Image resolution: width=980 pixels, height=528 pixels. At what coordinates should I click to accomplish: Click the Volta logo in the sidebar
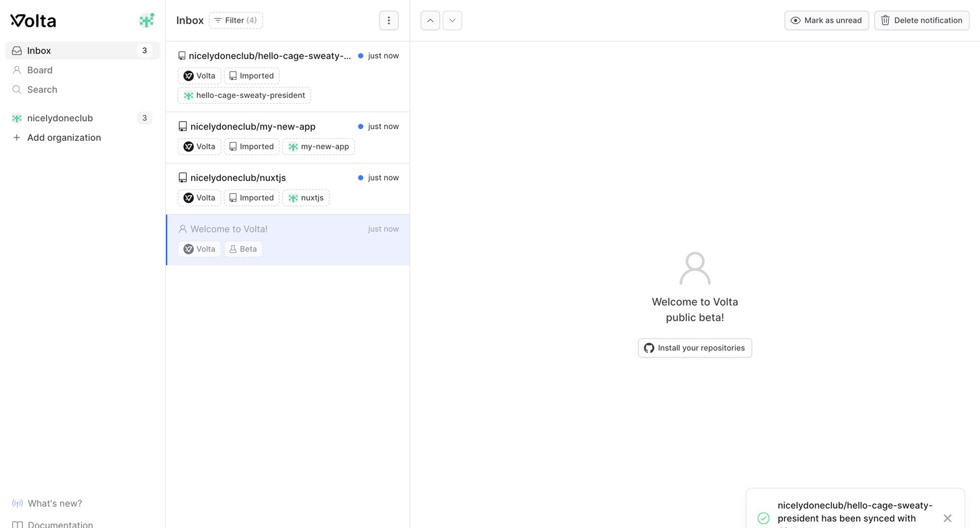click(x=33, y=21)
